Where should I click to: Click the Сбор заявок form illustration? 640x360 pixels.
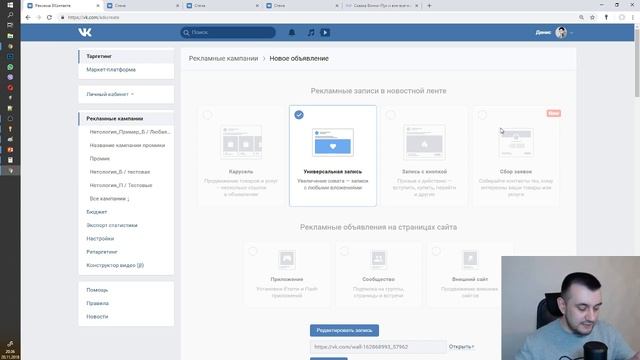click(x=516, y=142)
